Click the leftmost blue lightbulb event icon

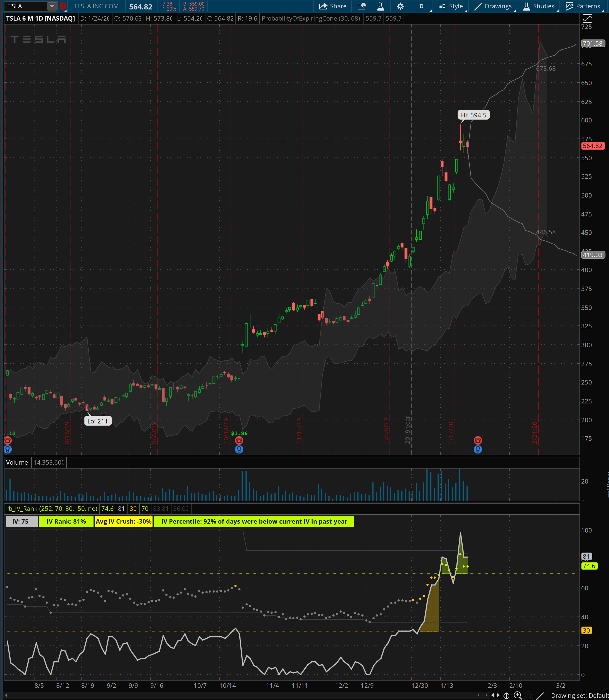(8, 449)
